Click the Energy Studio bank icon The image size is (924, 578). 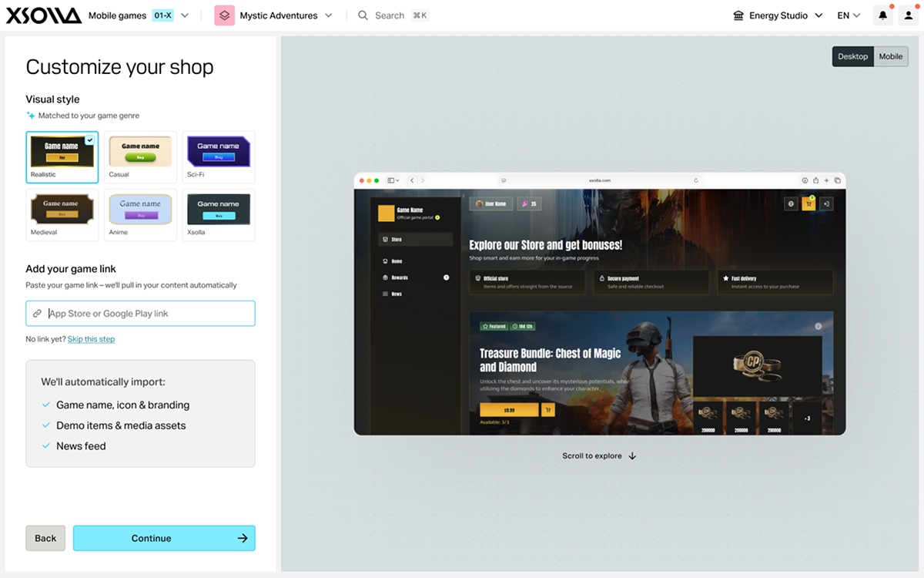(x=738, y=15)
